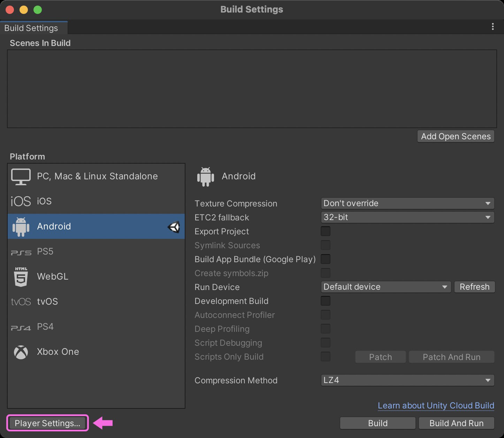Toggle the Scripts Only Build checkbox
Viewport: 504px width, 438px height.
tap(326, 357)
